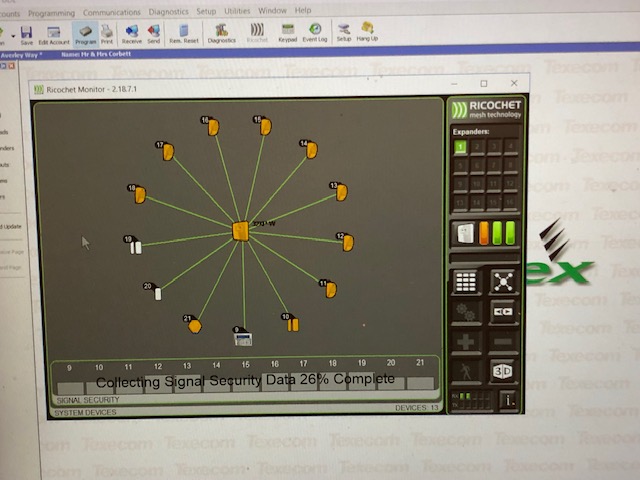Select expander 8 button
This screenshot has height=480, width=640.
[510, 165]
